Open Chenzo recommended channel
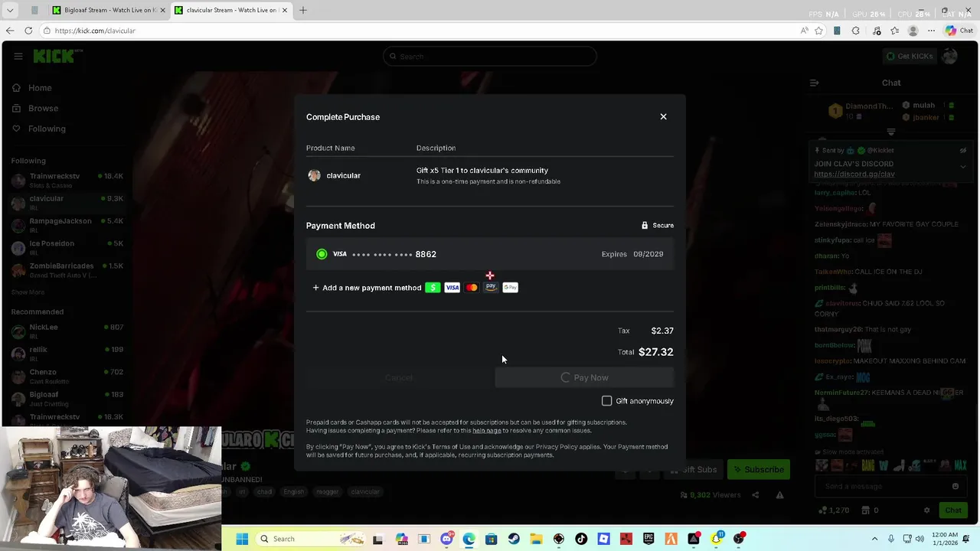 (x=67, y=376)
